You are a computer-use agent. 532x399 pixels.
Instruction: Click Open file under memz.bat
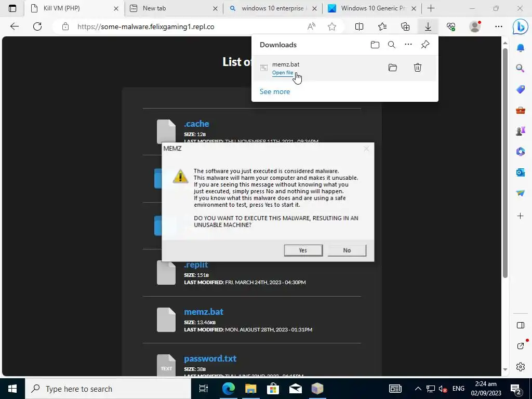282,73
